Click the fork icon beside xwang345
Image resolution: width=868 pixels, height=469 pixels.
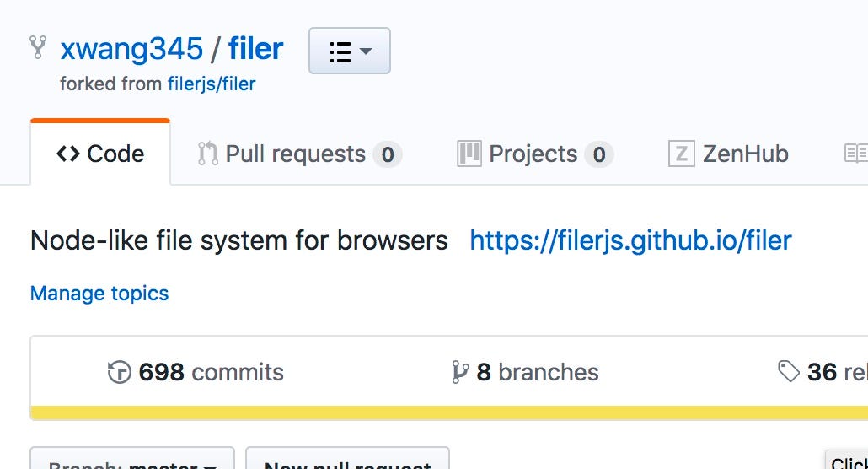38,47
